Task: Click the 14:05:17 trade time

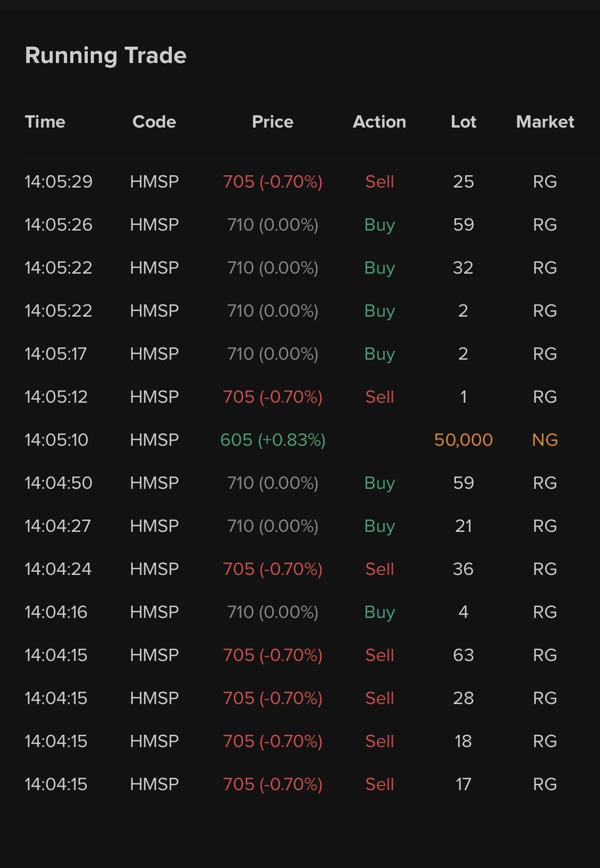Action: point(56,354)
